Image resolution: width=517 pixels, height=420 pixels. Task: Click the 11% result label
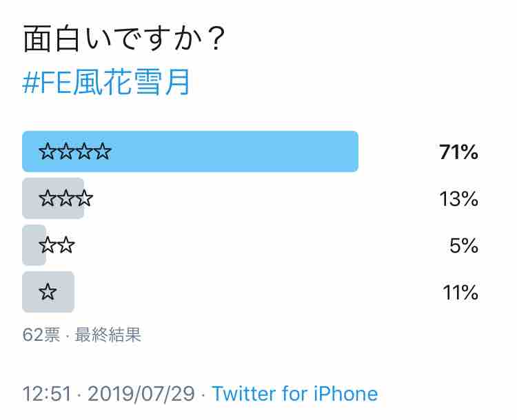click(x=460, y=292)
